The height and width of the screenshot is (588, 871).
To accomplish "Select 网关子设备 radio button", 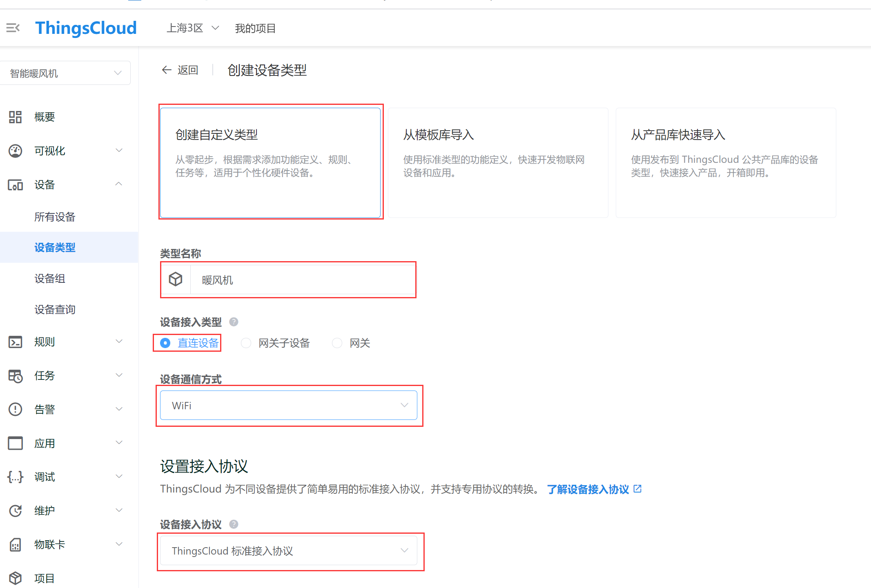I will point(246,343).
